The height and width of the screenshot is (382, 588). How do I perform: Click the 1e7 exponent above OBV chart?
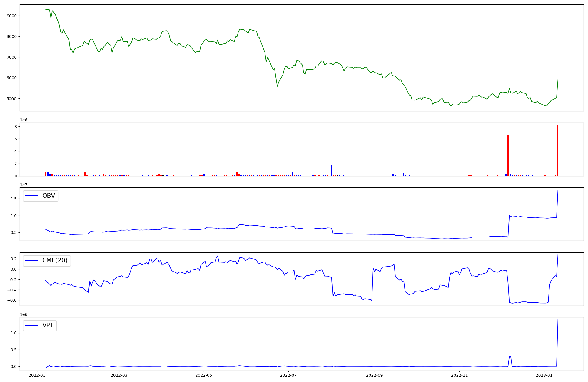click(24, 185)
